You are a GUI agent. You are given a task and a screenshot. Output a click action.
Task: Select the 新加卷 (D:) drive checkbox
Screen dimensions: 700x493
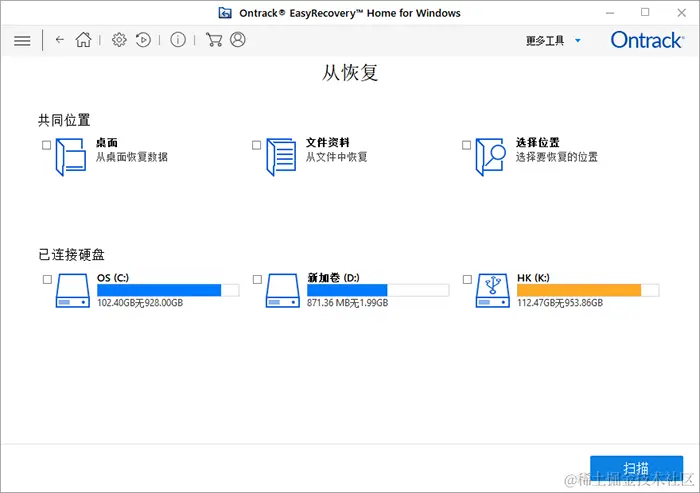[x=257, y=280]
